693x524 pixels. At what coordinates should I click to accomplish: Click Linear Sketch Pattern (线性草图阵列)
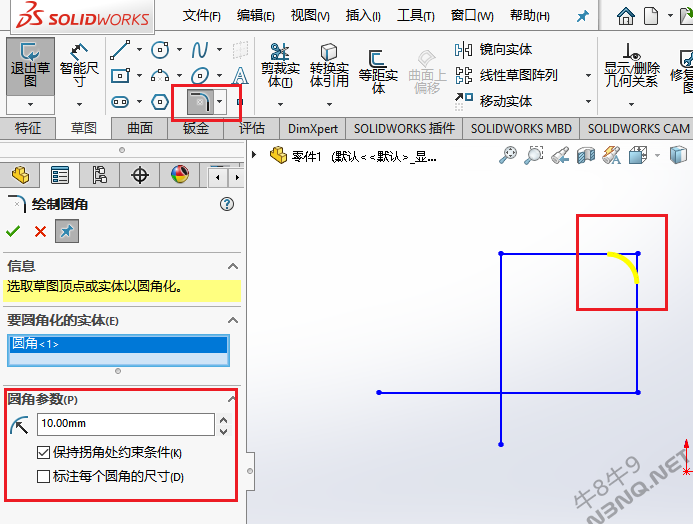click(x=506, y=76)
